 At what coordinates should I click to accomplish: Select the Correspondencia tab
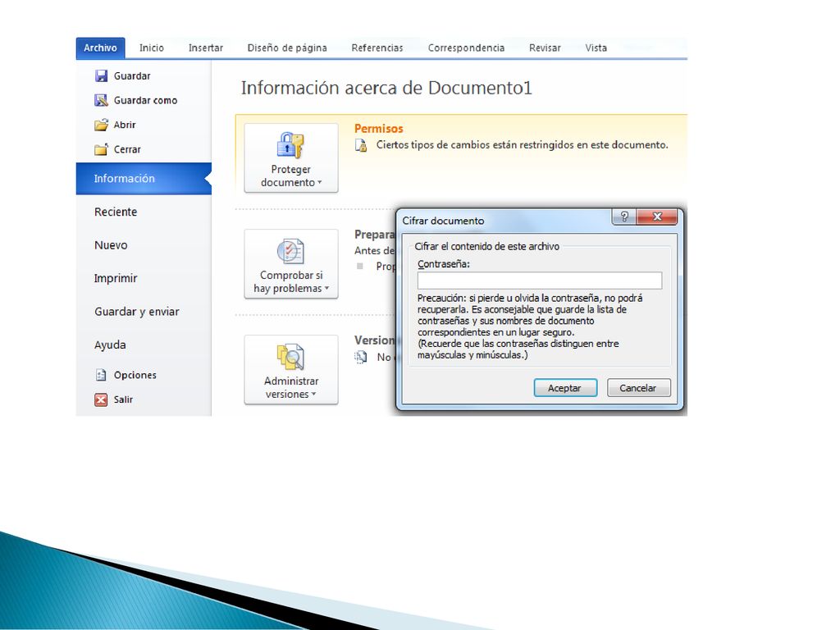[x=466, y=48]
